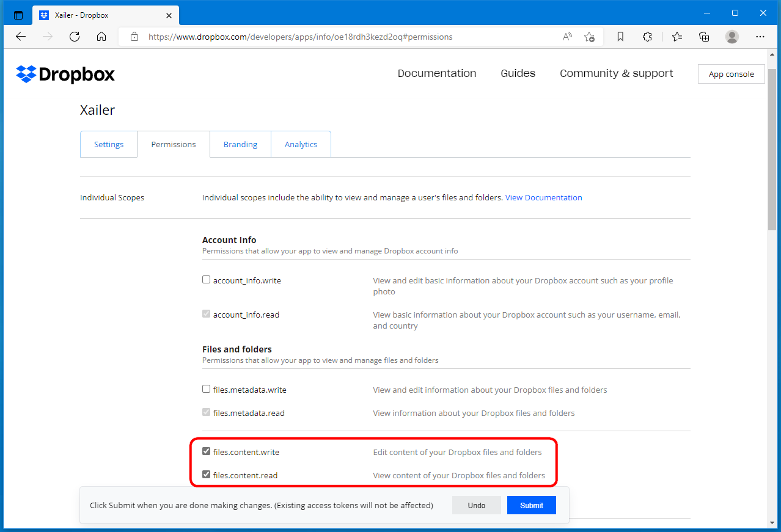Open the bookmark sidebar icon
The height and width of the screenshot is (532, 781).
[x=620, y=37]
